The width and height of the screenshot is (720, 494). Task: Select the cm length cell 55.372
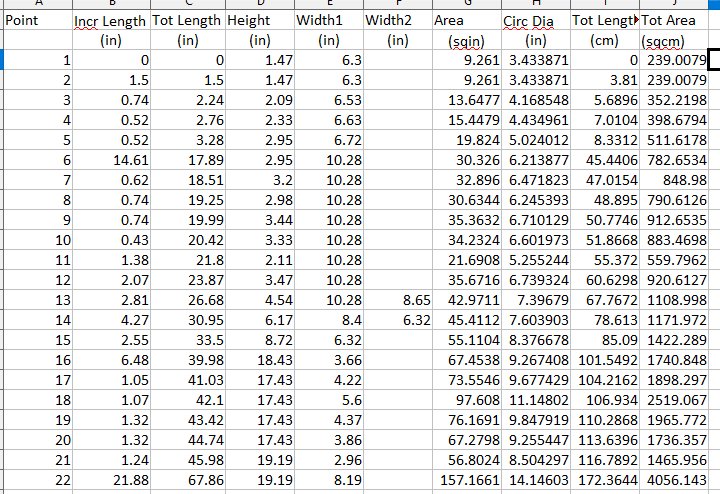[605, 260]
